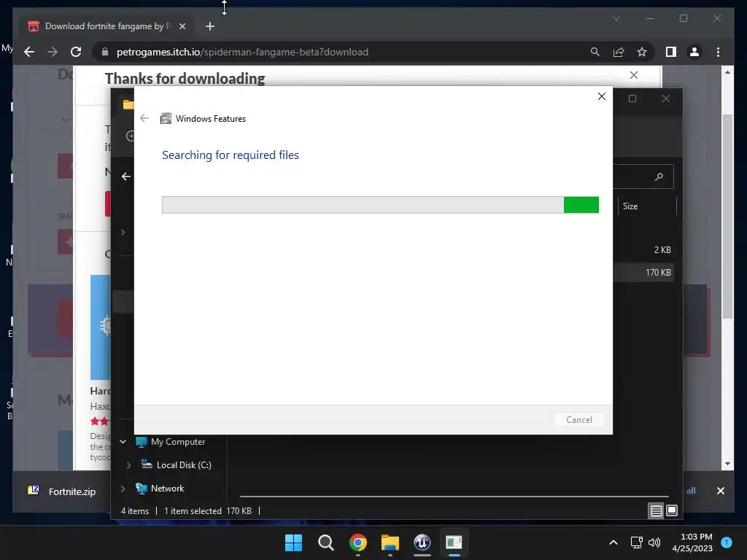Click the Chrome back navigation arrow
Image resolution: width=747 pixels, height=560 pixels.
(29, 52)
